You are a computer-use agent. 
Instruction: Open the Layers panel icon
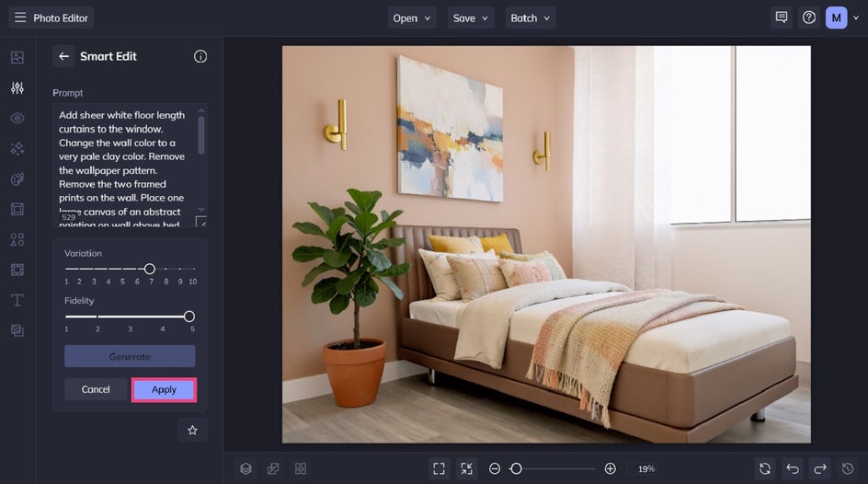click(x=246, y=469)
